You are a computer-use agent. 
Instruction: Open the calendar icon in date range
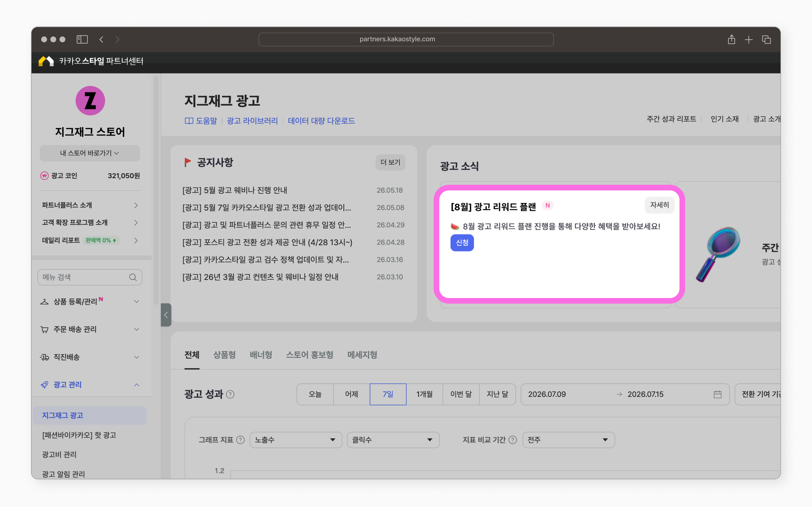(717, 394)
